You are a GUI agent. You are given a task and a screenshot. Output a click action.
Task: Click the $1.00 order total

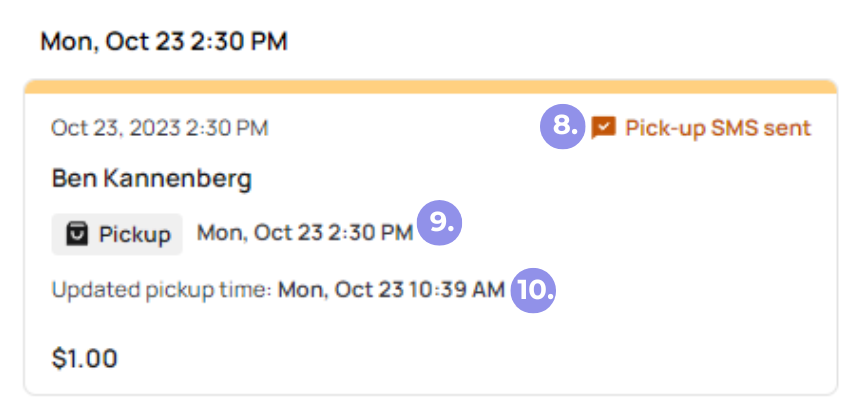(85, 358)
